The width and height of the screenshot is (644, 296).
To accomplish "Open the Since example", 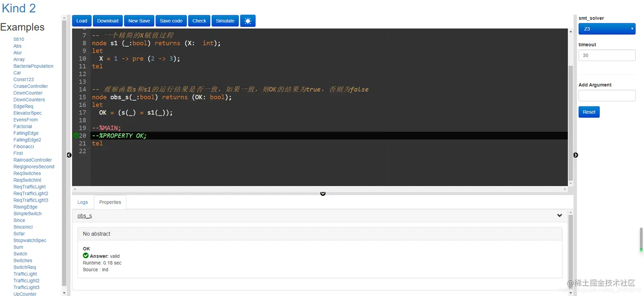I will coord(19,220).
